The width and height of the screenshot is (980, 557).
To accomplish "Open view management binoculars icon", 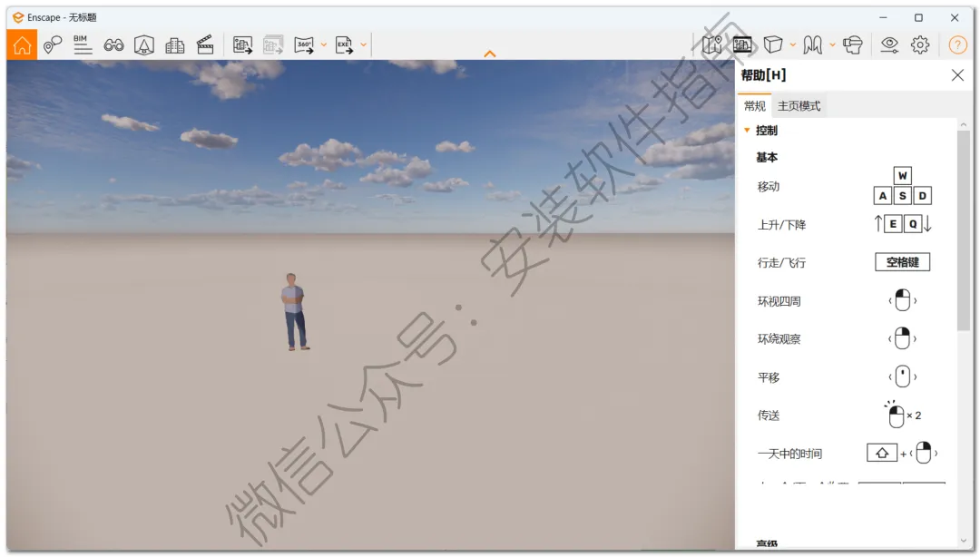I will click(x=113, y=45).
